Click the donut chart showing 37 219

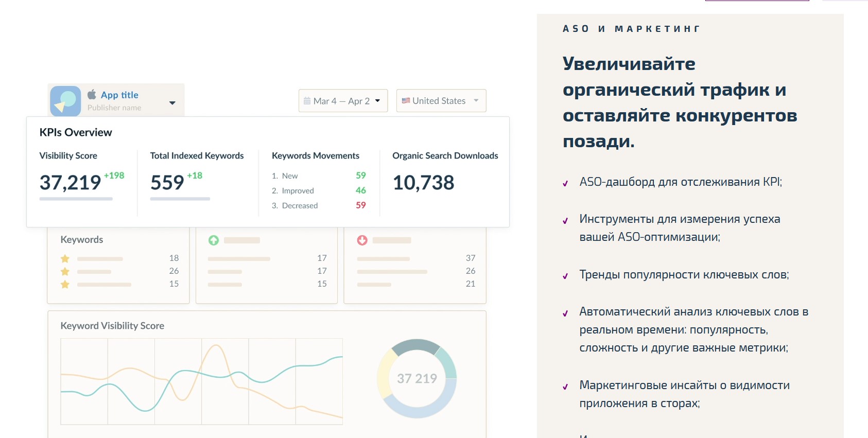point(416,379)
